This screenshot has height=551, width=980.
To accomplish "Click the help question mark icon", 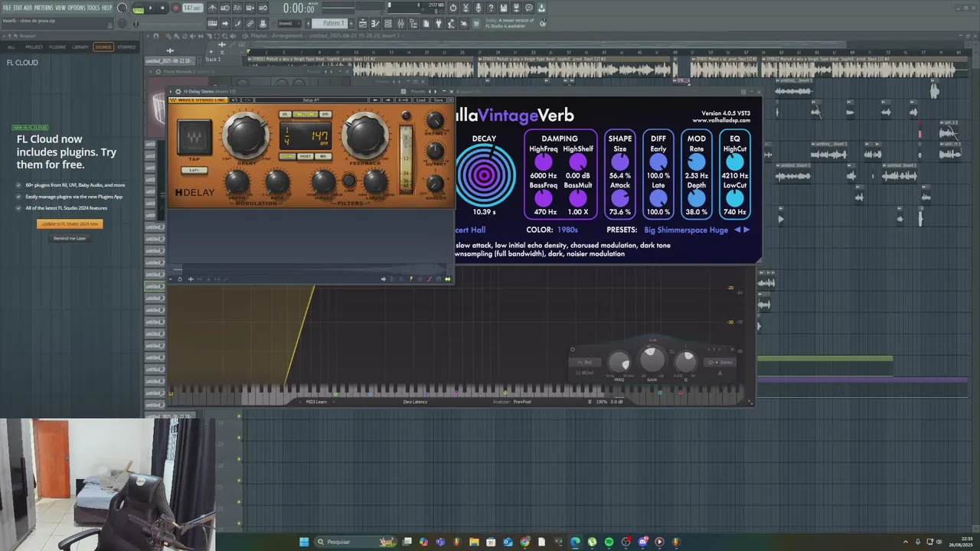I will [491, 8].
